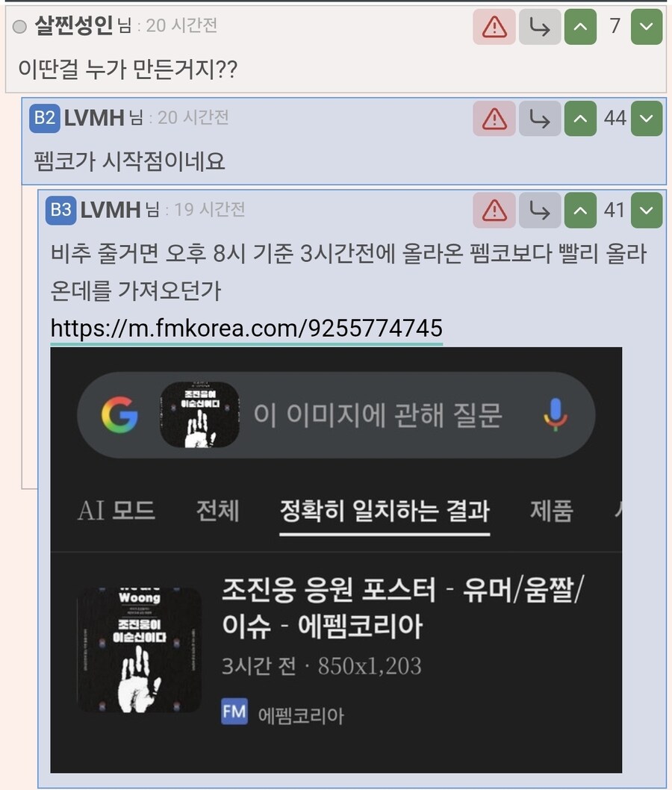Select the radio circle beside 살찐성인

click(x=19, y=26)
